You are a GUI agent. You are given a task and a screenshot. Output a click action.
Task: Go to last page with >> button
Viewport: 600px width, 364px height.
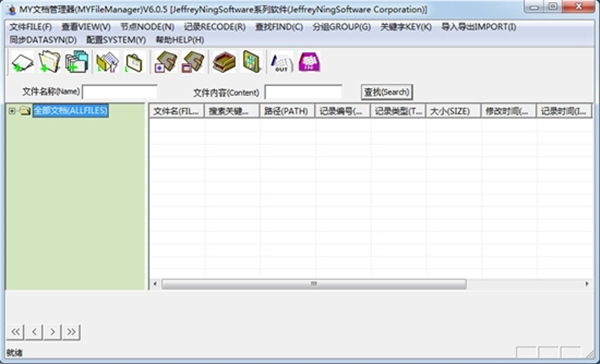pos(71,332)
